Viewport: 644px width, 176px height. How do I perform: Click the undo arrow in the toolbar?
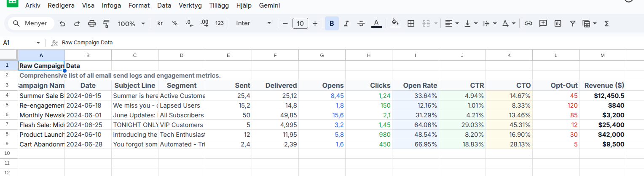click(x=62, y=24)
